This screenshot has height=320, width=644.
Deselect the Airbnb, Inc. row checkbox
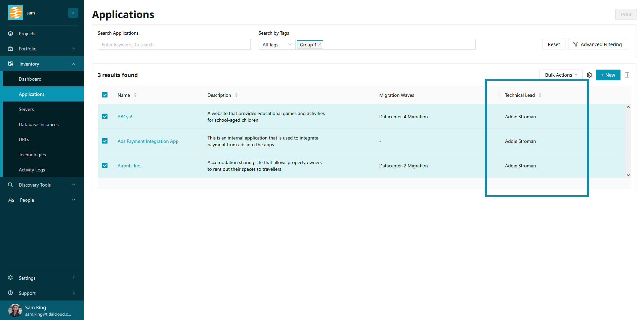click(105, 165)
